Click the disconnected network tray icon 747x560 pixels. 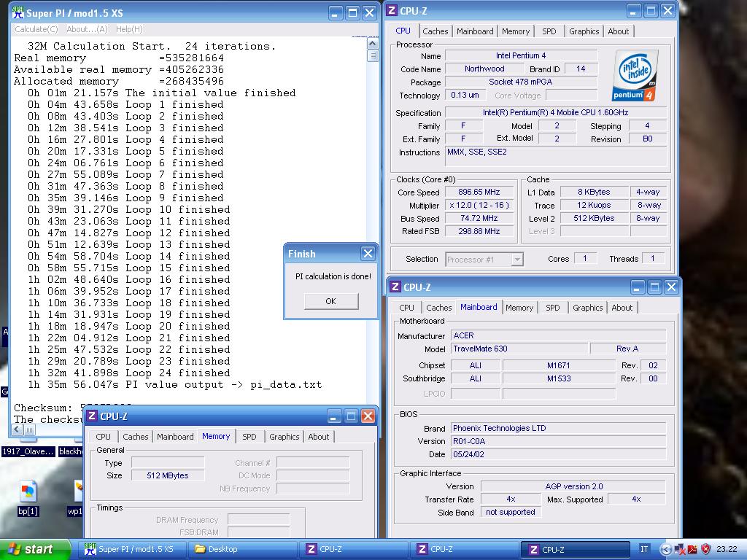pyautogui.click(x=681, y=550)
